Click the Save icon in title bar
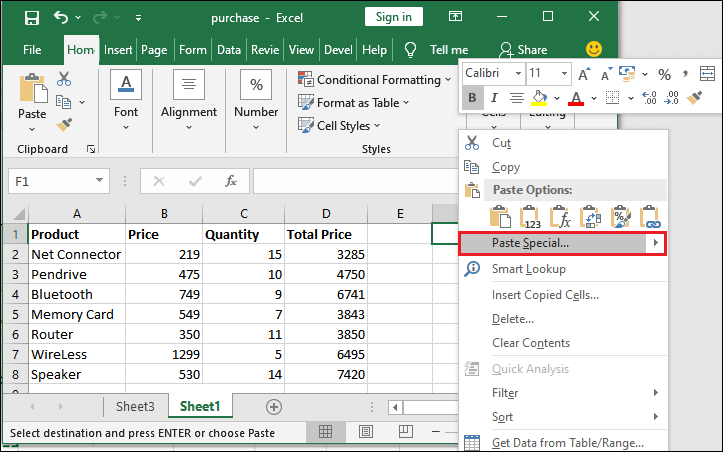The height and width of the screenshot is (452, 723). pos(31,17)
